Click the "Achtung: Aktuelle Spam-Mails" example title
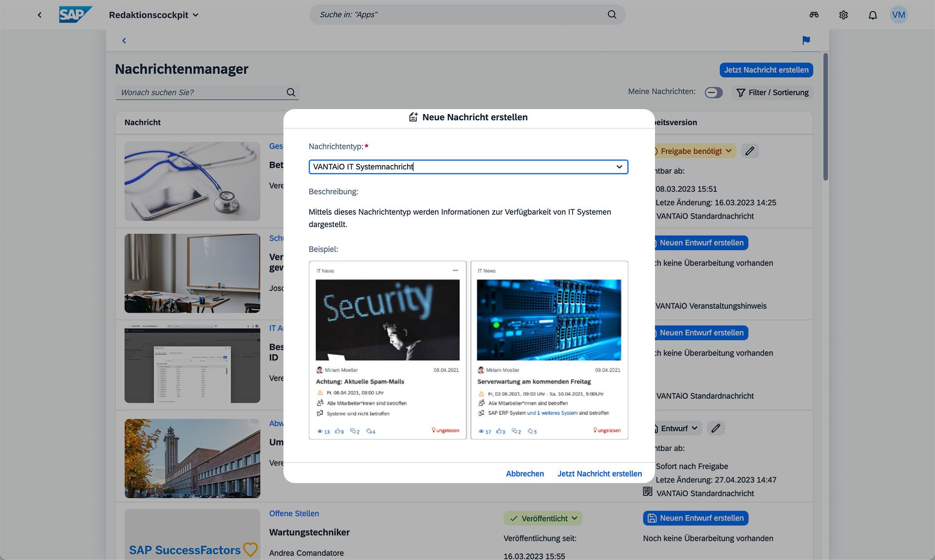935x560 pixels. pos(360,382)
